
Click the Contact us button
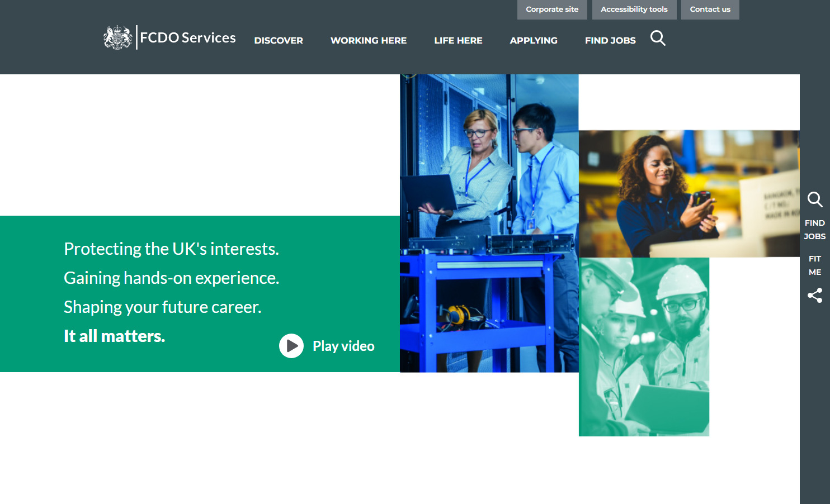(x=710, y=9)
